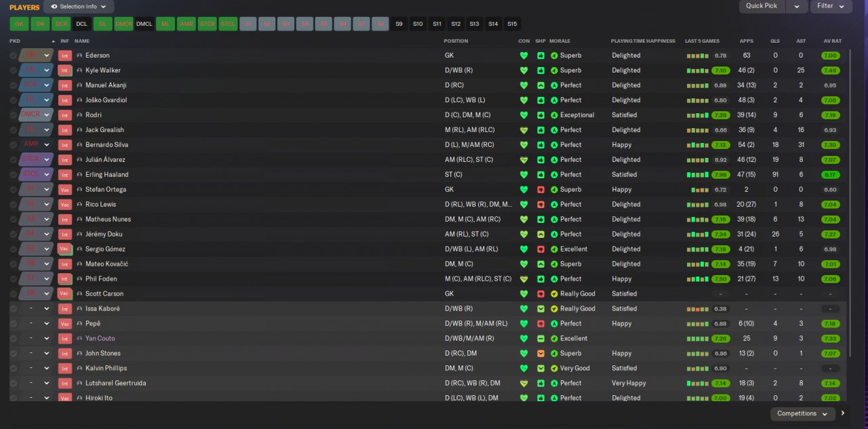
Task: Open the arrow next to Quick Pick
Action: pyautogui.click(x=796, y=6)
